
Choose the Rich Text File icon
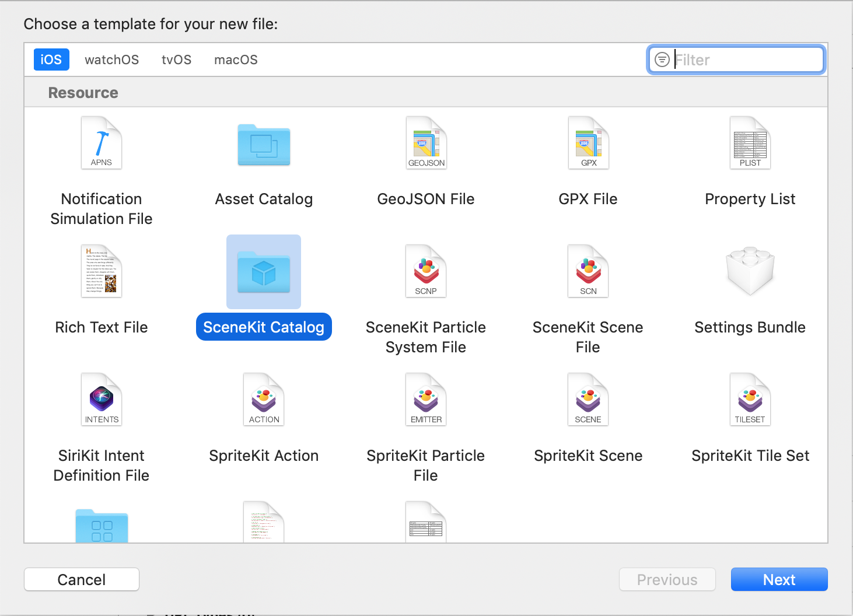click(102, 271)
